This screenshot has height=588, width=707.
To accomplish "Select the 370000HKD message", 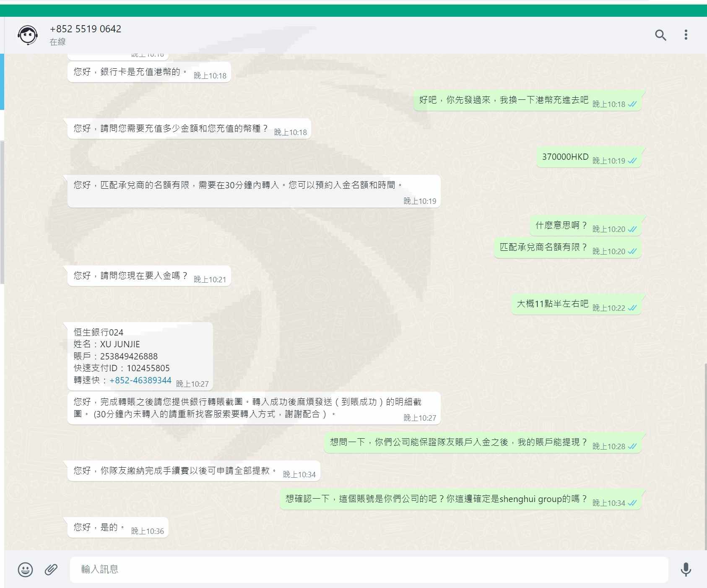I will pos(589,157).
